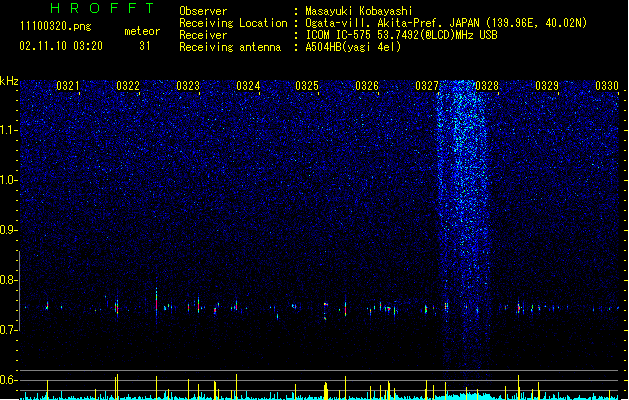Click the Receiving antenna label
This screenshot has width=629, height=400.
(230, 47)
